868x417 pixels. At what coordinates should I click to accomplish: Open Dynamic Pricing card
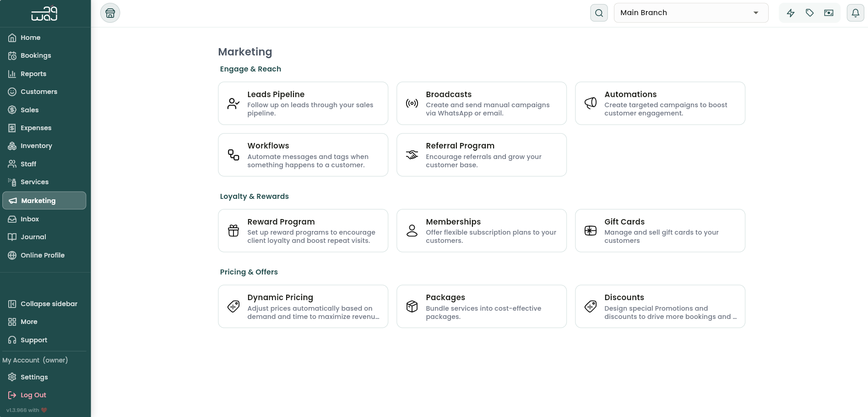click(303, 307)
